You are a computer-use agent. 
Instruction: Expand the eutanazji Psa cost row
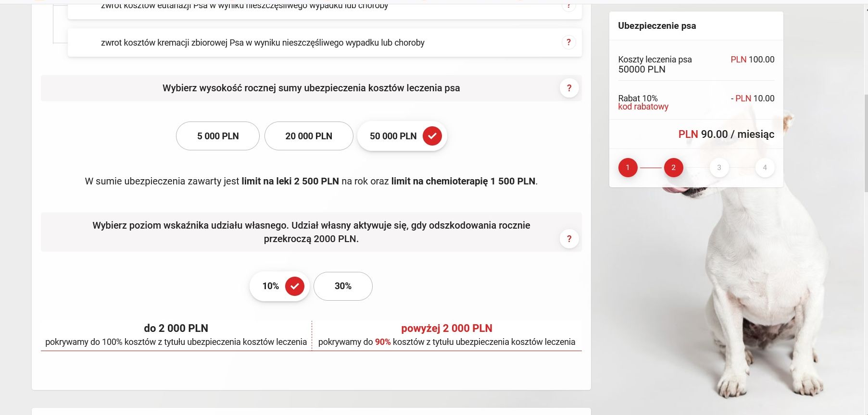pyautogui.click(x=244, y=8)
